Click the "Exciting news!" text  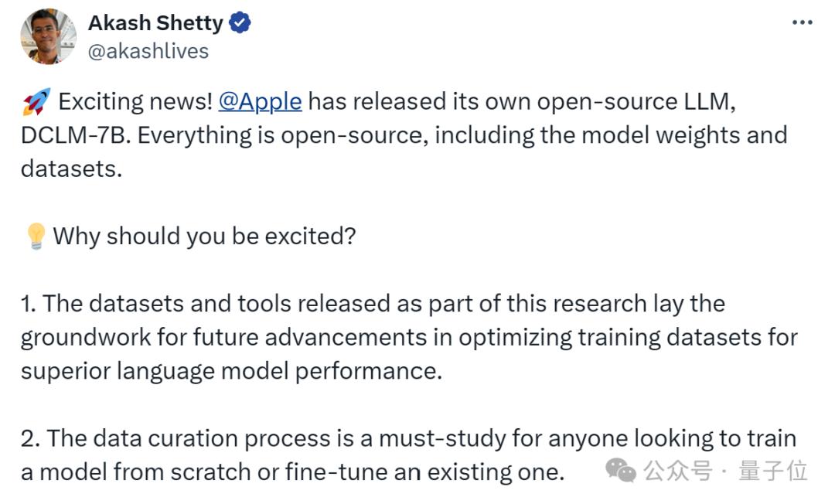point(135,101)
